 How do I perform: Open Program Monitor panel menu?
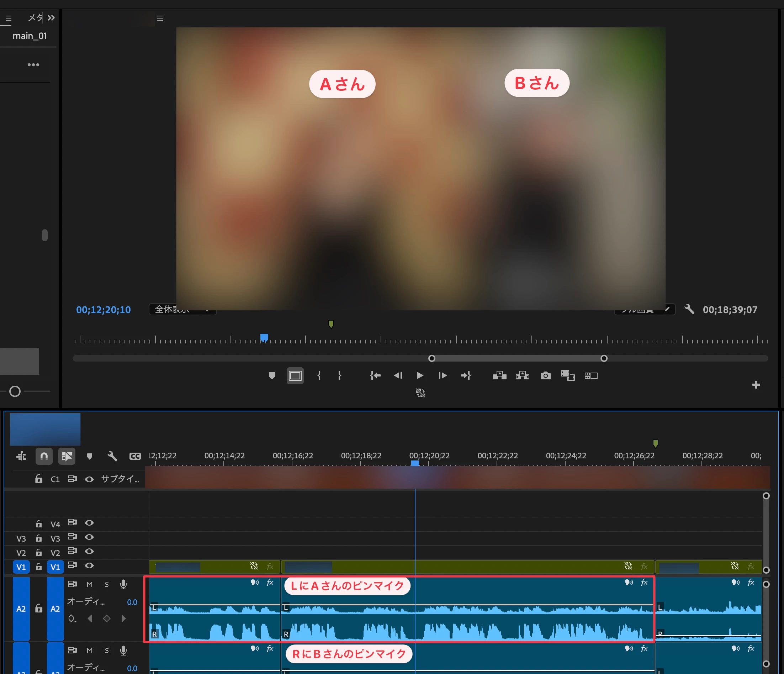point(160,18)
